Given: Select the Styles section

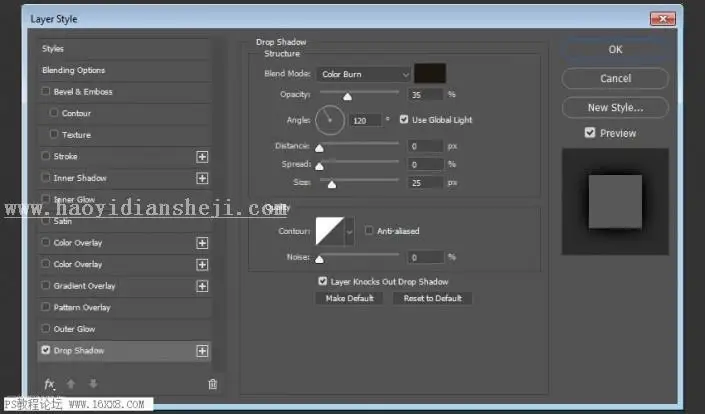Looking at the screenshot, I should [124, 49].
